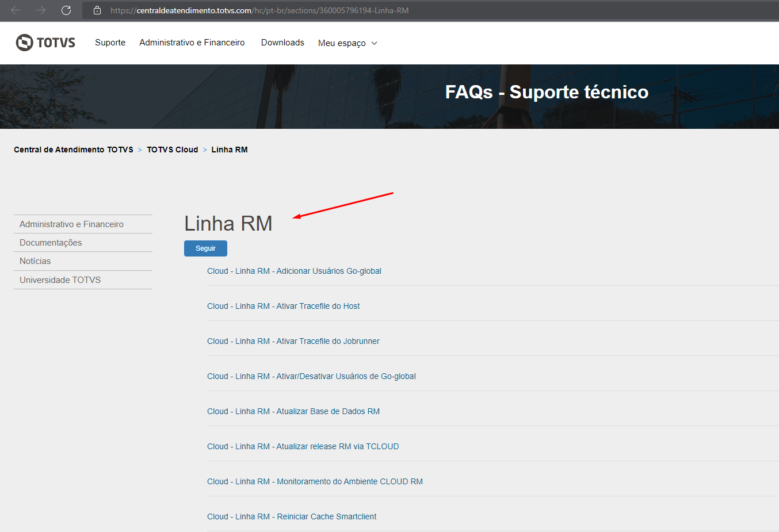
Task: Navigate to TOTVS Cloud breadcrumb
Action: 172,150
